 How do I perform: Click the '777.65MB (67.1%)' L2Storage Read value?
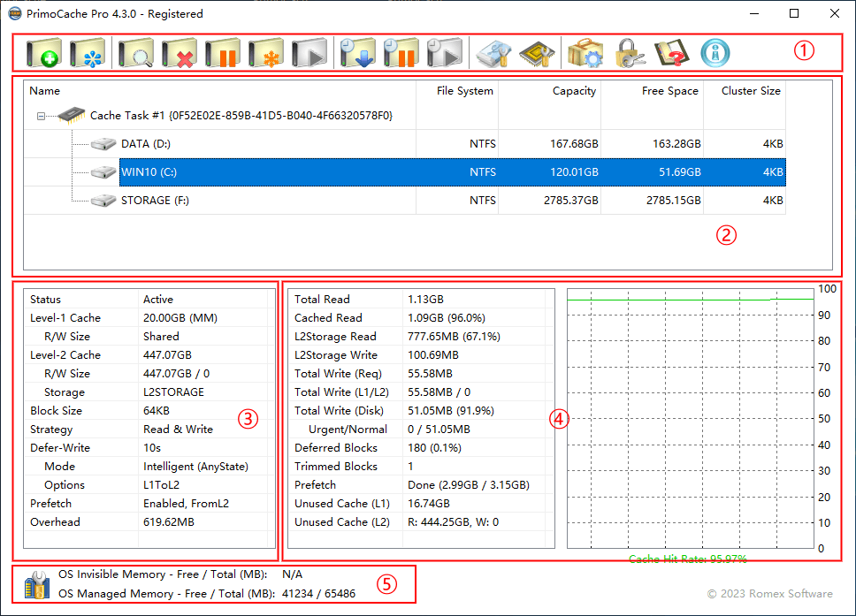(x=454, y=336)
